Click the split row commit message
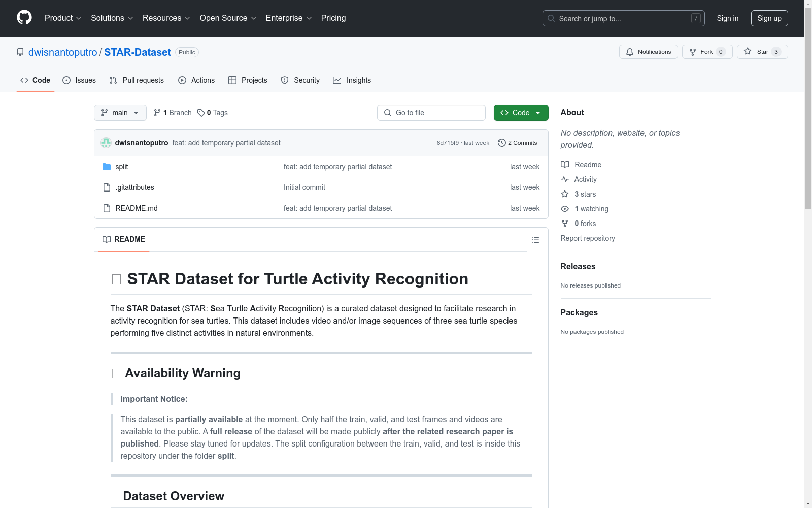This screenshot has width=812, height=508. (x=338, y=167)
